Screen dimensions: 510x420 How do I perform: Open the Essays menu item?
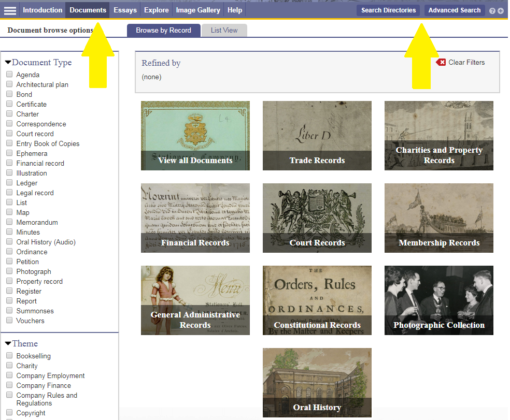(x=125, y=10)
